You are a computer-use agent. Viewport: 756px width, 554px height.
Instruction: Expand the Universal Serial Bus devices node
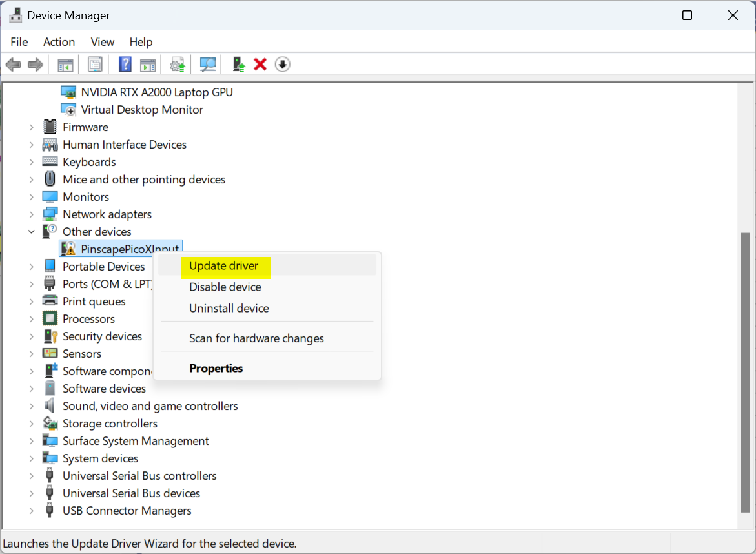coord(32,493)
